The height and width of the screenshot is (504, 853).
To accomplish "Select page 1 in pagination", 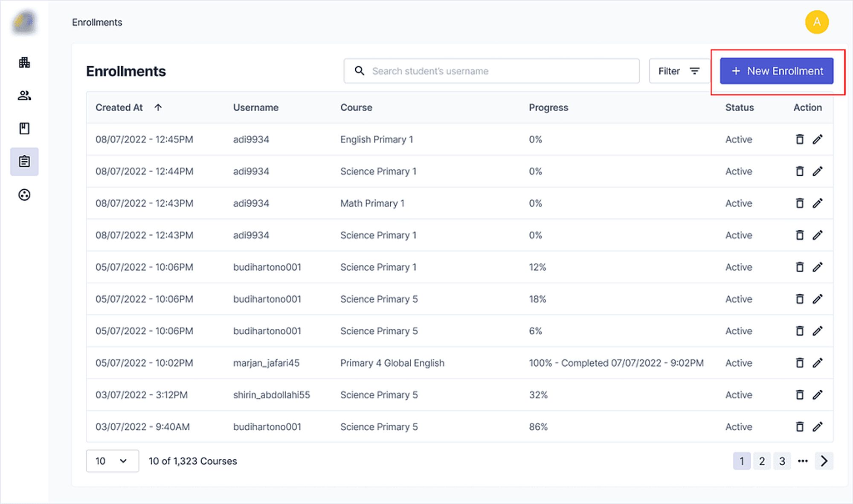I will pyautogui.click(x=742, y=461).
